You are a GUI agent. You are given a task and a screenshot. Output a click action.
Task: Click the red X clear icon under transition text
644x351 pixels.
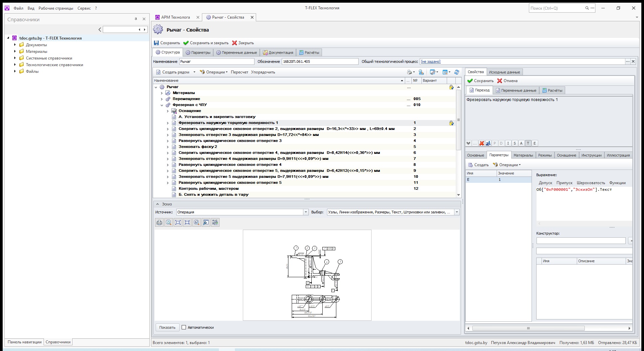[x=481, y=143]
